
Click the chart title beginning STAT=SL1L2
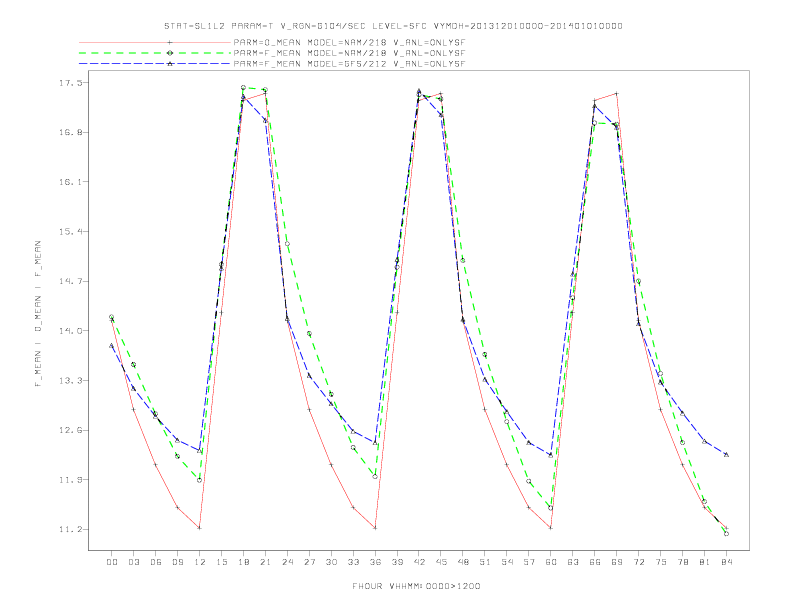pyautogui.click(x=393, y=26)
